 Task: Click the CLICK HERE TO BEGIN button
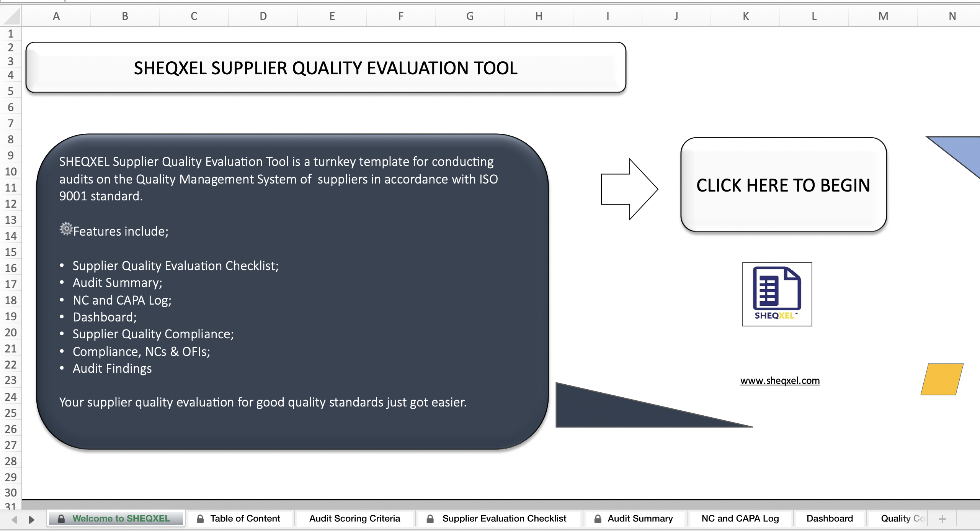(784, 185)
